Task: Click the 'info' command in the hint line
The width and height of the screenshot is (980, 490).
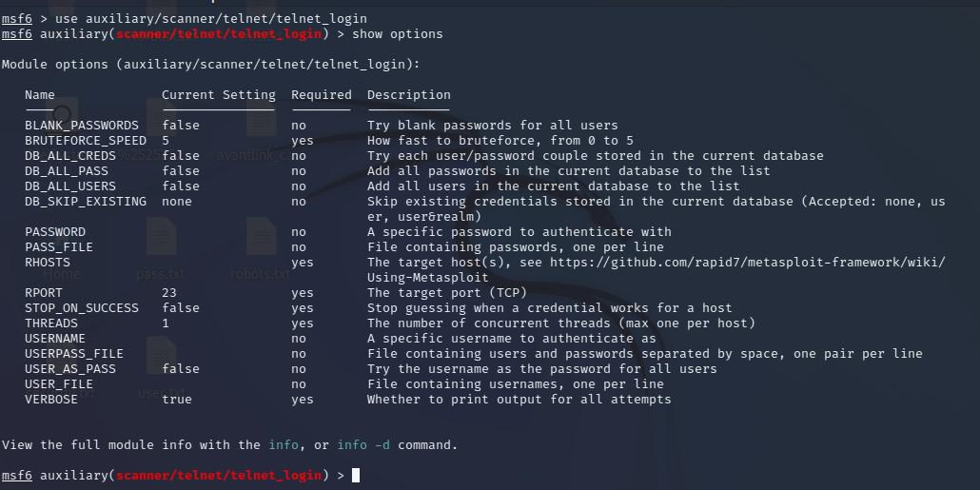Action: point(283,445)
